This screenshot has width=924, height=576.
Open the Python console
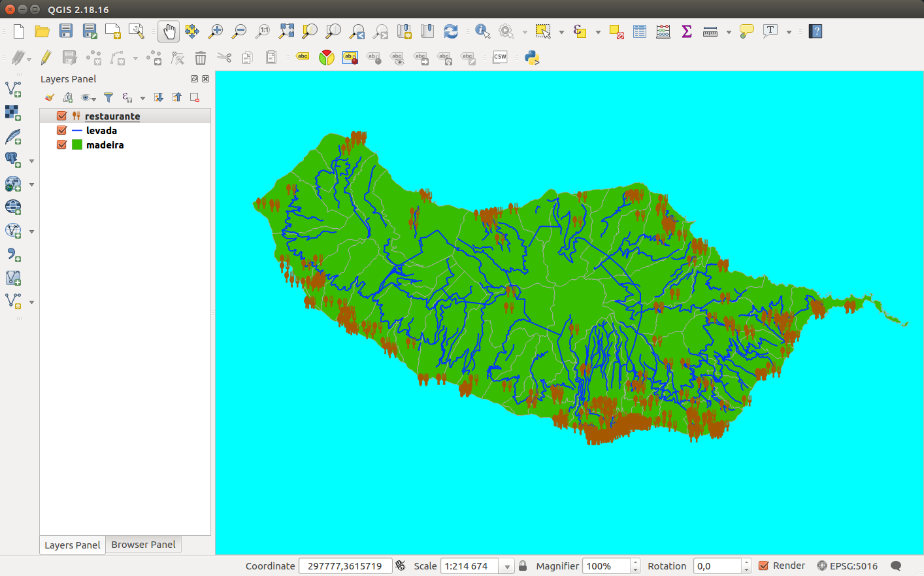coord(532,58)
